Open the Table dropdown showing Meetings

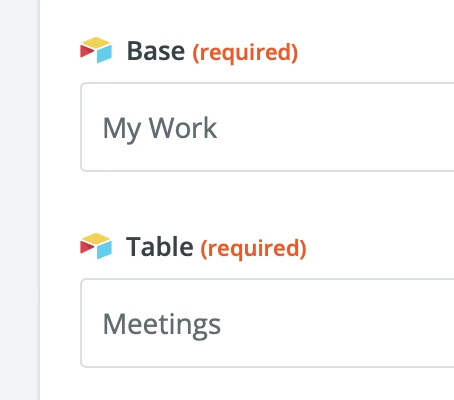coord(267,323)
